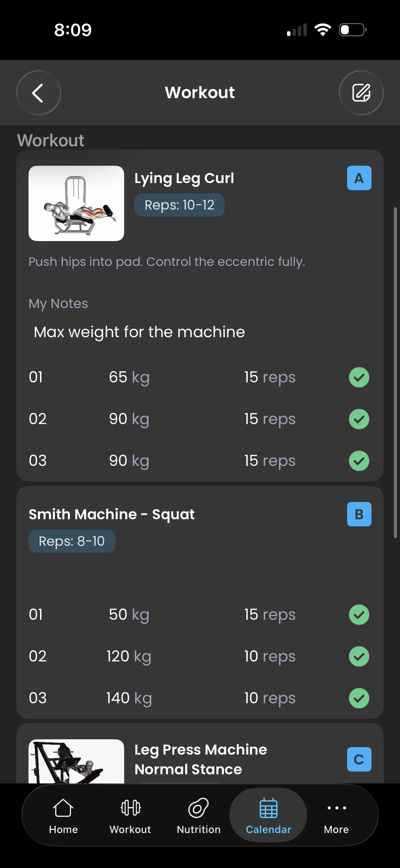Tap the blue A superset badge
Viewport: 400px width, 868px height.
pos(359,178)
